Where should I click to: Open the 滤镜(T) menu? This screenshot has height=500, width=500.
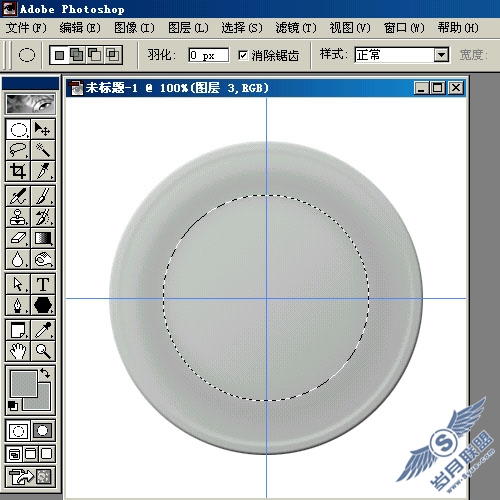[296, 28]
